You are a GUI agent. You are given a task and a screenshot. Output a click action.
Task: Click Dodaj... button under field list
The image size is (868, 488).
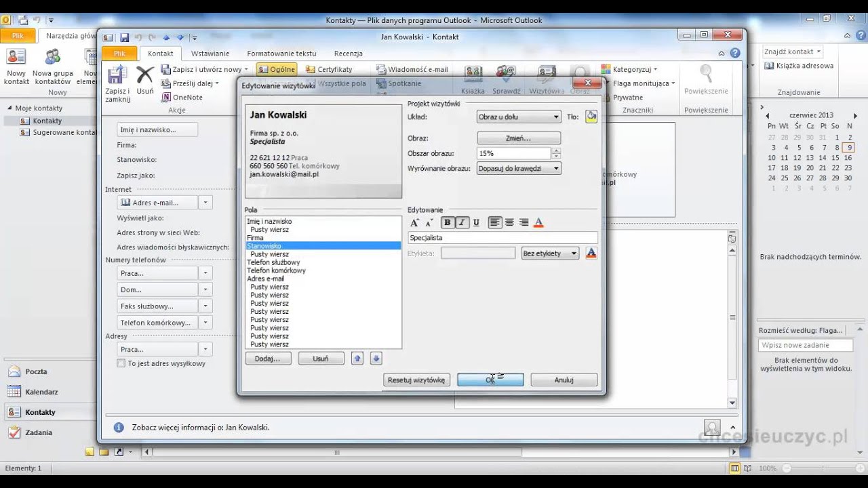pos(268,359)
